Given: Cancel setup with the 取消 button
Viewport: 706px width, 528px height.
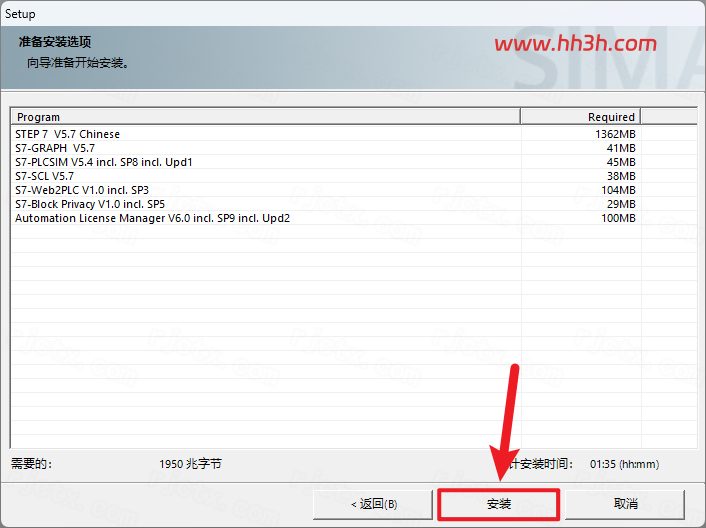Looking at the screenshot, I should pyautogui.click(x=625, y=504).
